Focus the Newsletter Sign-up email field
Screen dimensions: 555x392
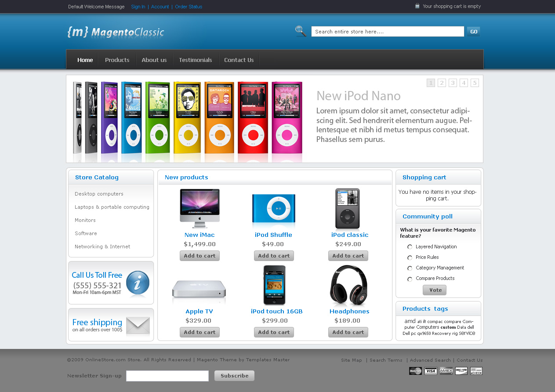[167, 376]
